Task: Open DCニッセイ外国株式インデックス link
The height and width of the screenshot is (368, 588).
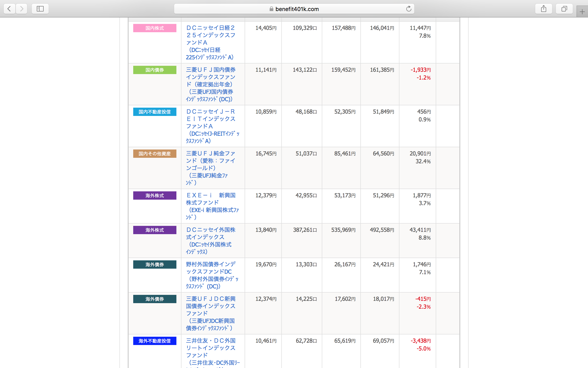Action: 210,241
